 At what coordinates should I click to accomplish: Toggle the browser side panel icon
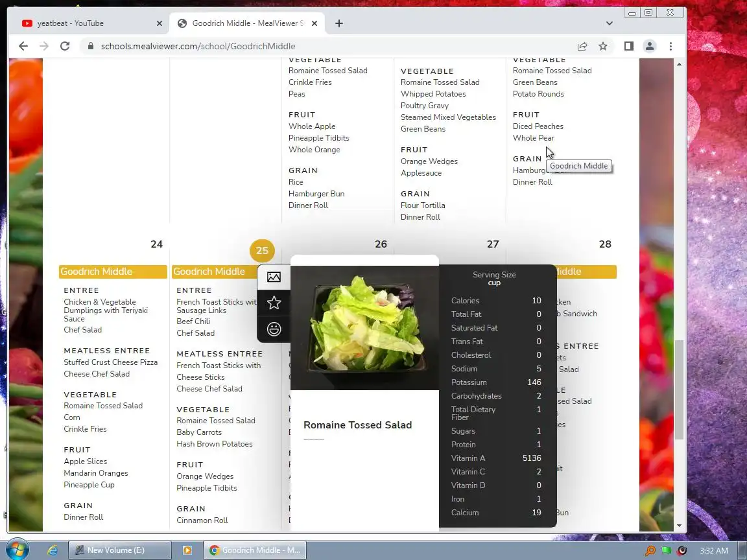(x=629, y=46)
